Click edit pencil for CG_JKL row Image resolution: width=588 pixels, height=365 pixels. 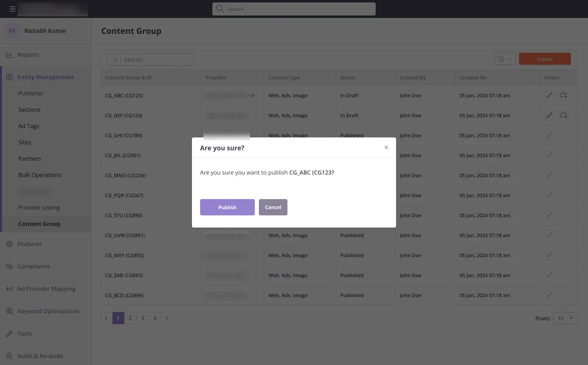click(x=550, y=155)
